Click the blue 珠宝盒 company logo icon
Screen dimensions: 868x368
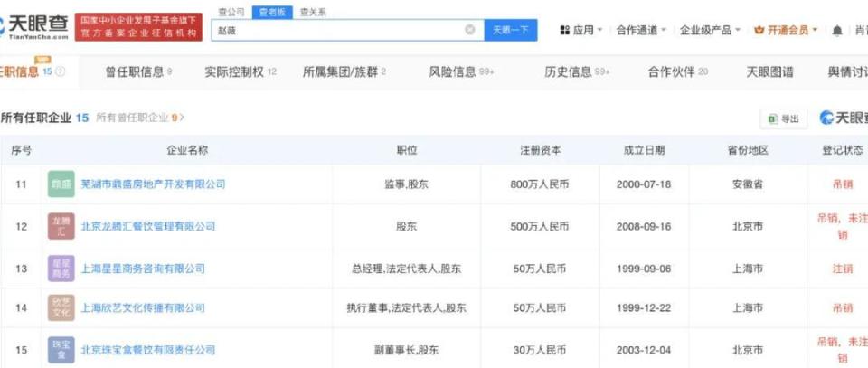tap(61, 350)
